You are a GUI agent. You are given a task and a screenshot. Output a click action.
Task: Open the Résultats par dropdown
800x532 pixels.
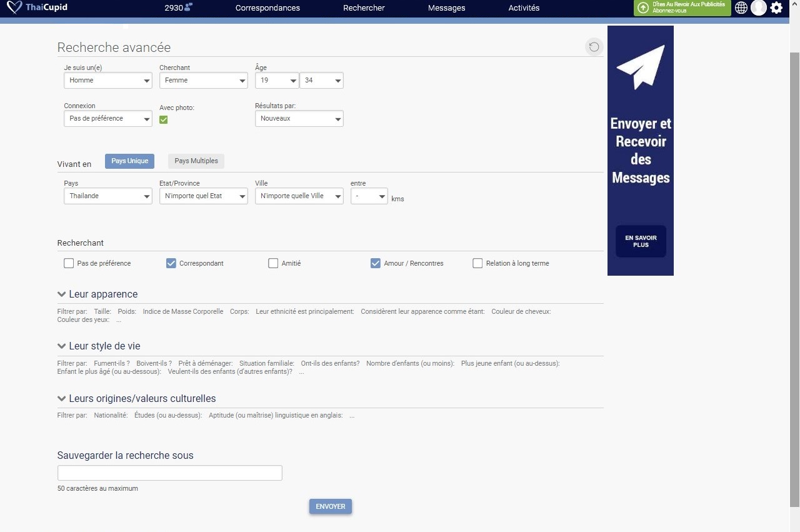[299, 119]
